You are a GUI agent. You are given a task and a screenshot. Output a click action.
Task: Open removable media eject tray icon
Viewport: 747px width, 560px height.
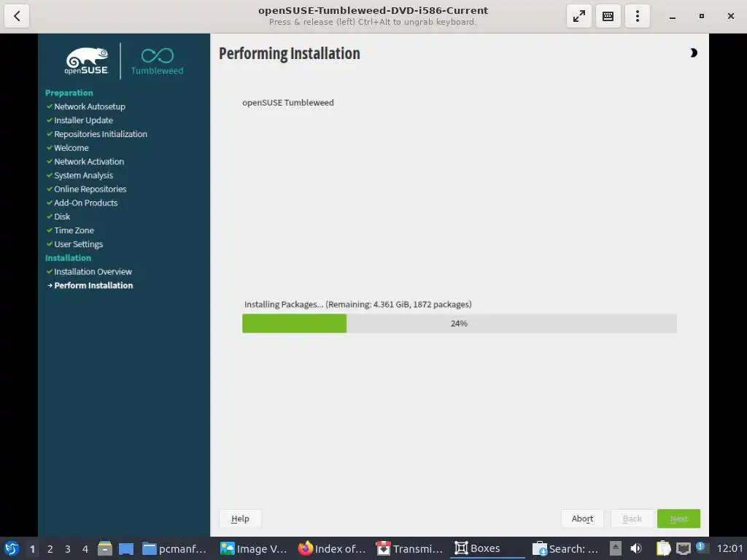tap(616, 548)
